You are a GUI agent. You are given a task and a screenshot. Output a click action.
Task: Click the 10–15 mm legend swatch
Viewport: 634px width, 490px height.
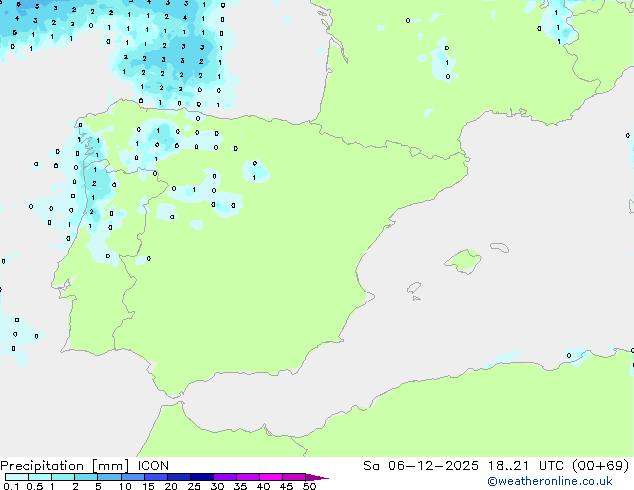tap(132, 477)
